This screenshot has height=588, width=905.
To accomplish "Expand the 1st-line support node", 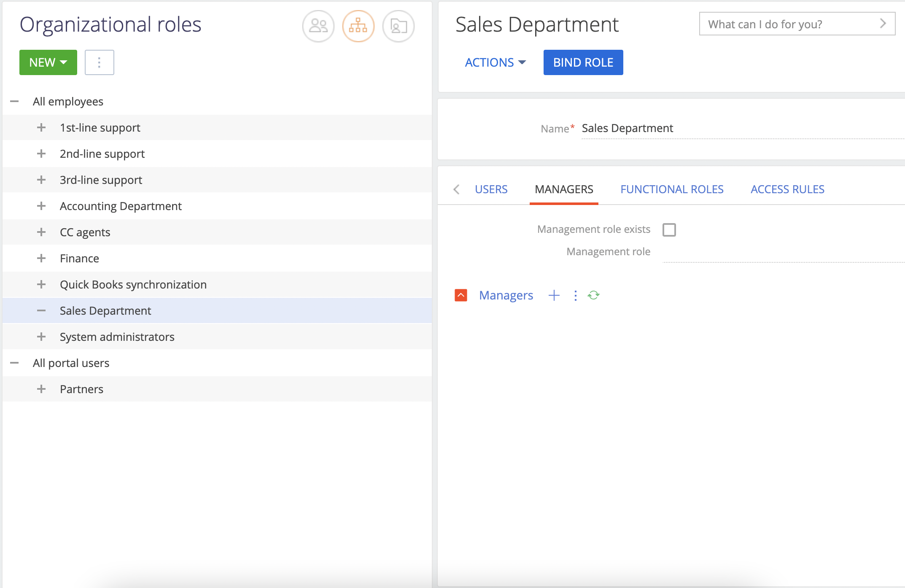I will [x=41, y=127].
